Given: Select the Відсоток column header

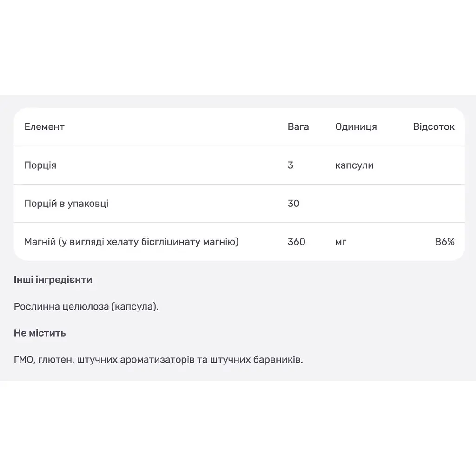Looking at the screenshot, I should [x=434, y=126].
